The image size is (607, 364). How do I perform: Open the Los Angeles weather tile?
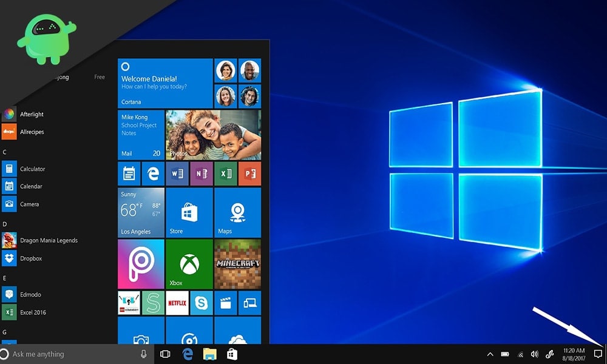pyautogui.click(x=141, y=212)
